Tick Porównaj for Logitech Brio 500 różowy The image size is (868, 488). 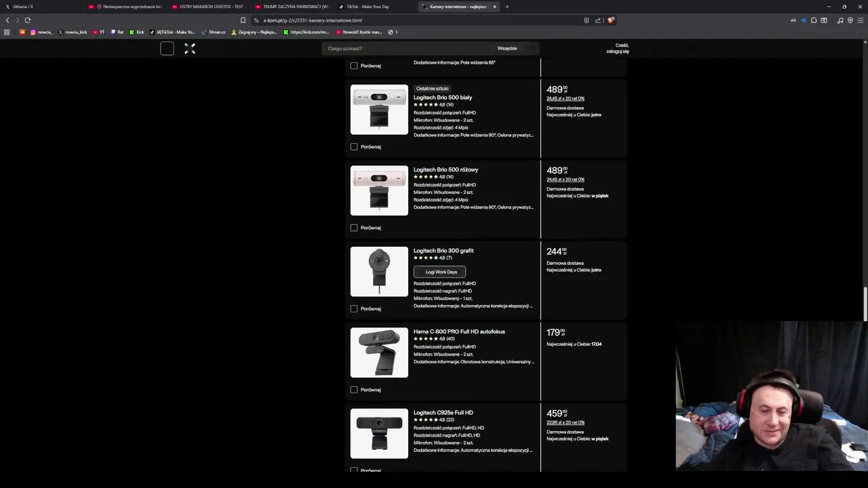pyautogui.click(x=354, y=228)
